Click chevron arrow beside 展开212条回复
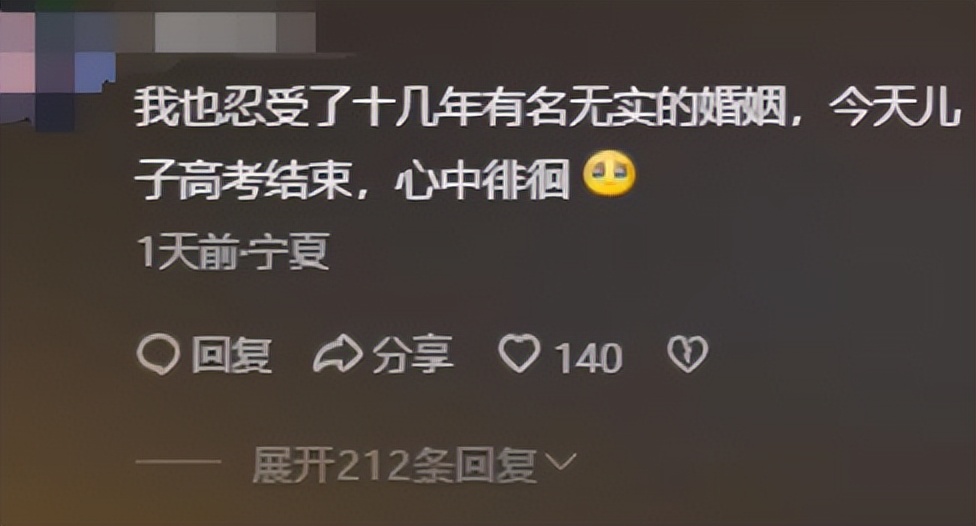The width and height of the screenshot is (976, 526). tap(560, 462)
